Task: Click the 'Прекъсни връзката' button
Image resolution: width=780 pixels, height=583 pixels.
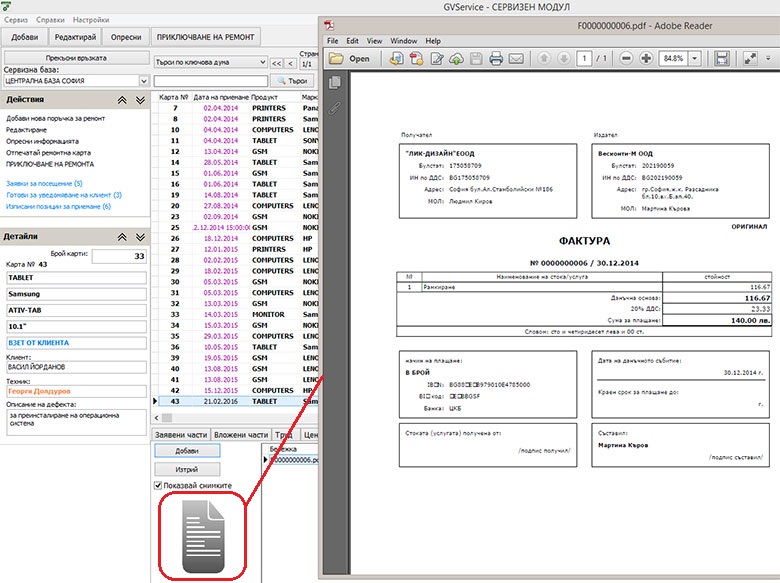Action: click(x=76, y=58)
